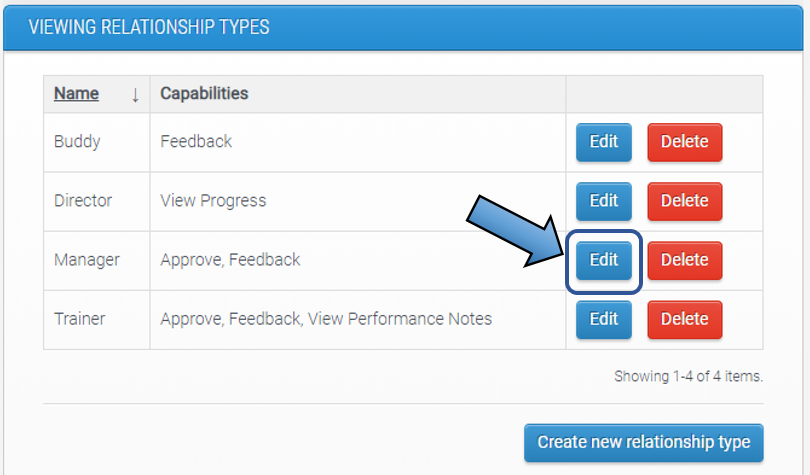Click the Viewing Relationship Types panel title
The height and width of the screenshot is (475, 810).
tap(149, 27)
